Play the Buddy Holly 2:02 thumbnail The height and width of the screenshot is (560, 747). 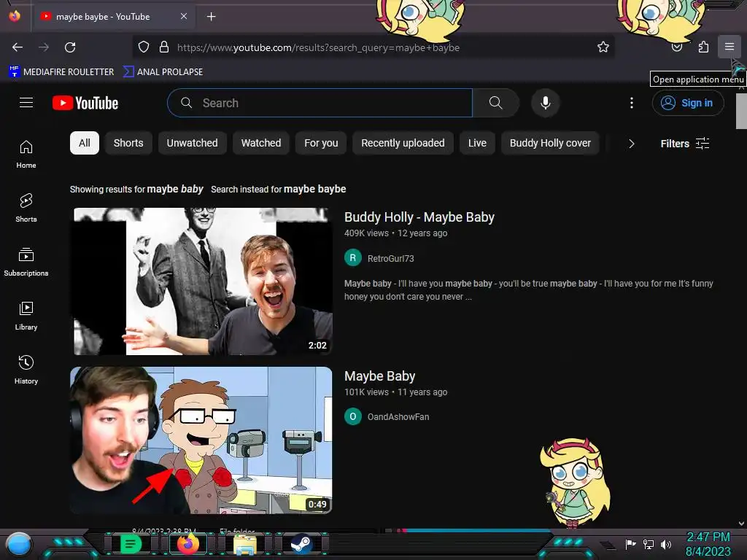point(203,281)
